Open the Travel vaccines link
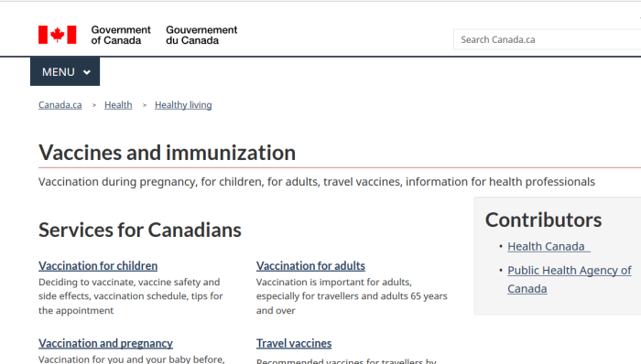 (x=294, y=343)
